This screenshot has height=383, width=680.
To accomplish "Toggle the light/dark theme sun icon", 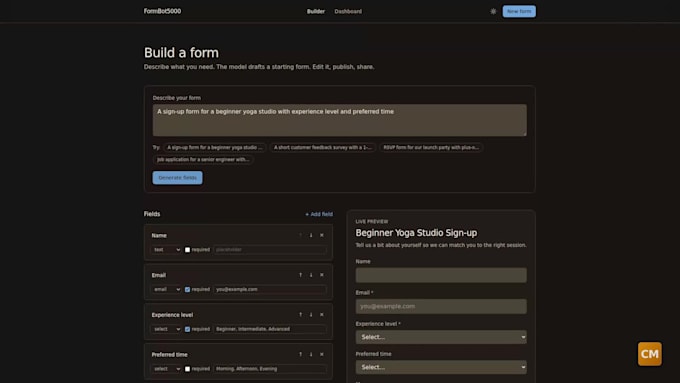I will 493,11.
